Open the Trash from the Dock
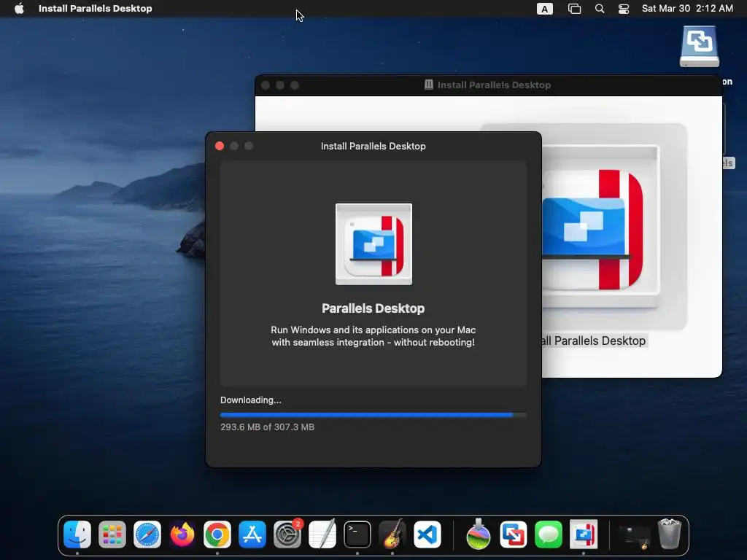747x560 pixels. pos(670,534)
